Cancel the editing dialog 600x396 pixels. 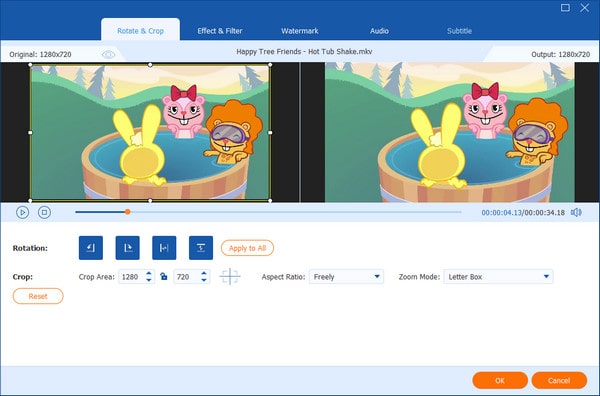559,380
